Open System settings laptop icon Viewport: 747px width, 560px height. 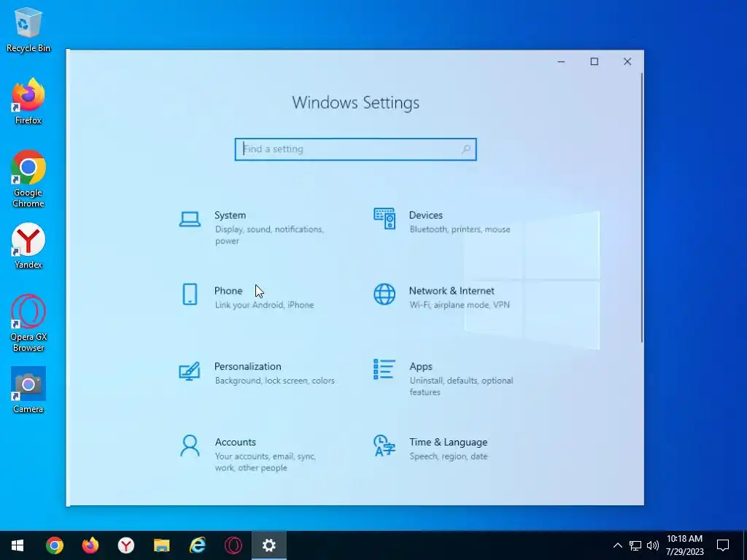(x=190, y=219)
